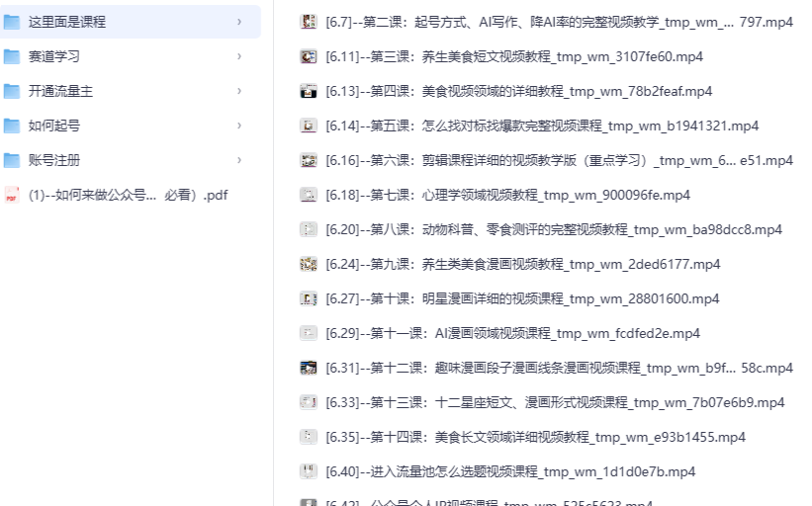This screenshot has width=812, height=506.
Task: Select file name 第十三课：十二星座短文
Action: [555, 402]
